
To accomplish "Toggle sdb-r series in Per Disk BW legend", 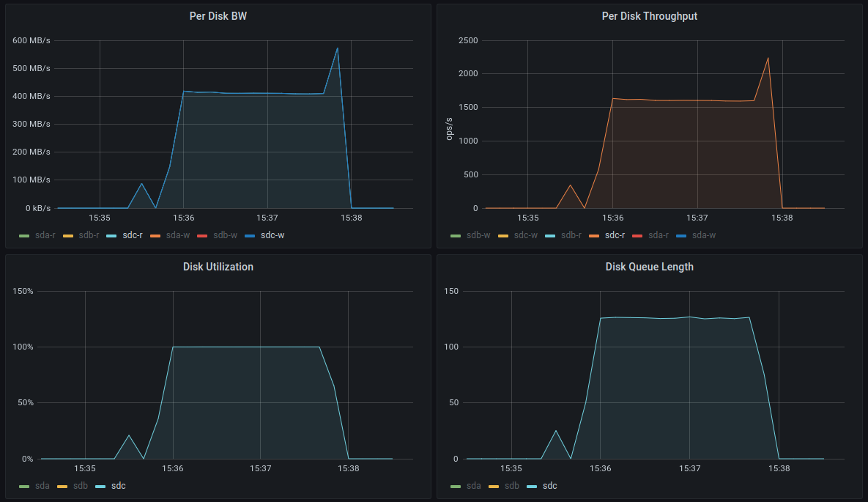I will point(89,235).
